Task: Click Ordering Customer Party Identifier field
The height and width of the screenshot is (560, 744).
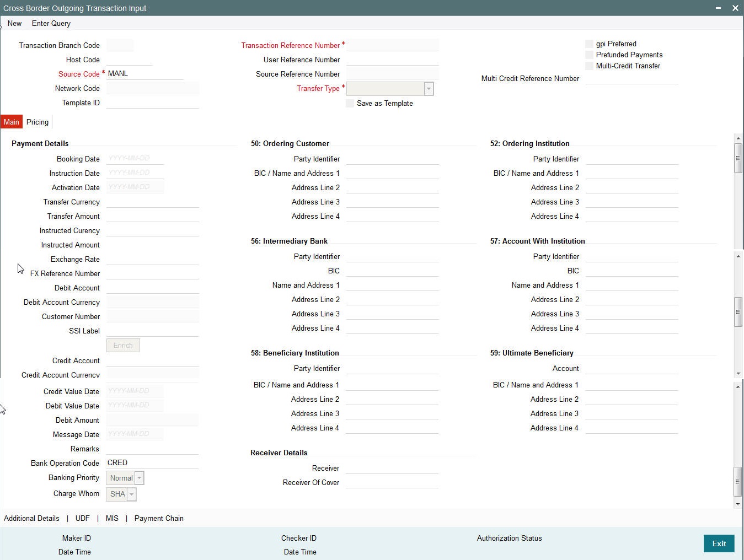Action: point(393,159)
